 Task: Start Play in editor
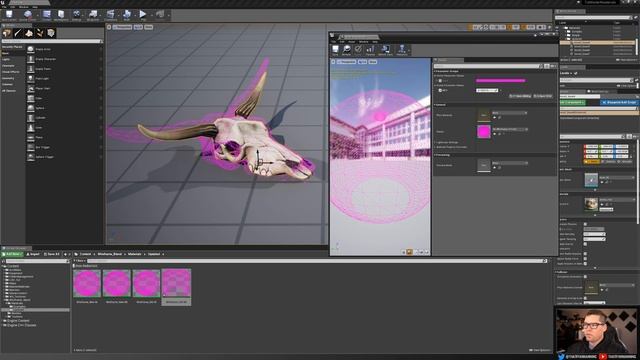(143, 15)
